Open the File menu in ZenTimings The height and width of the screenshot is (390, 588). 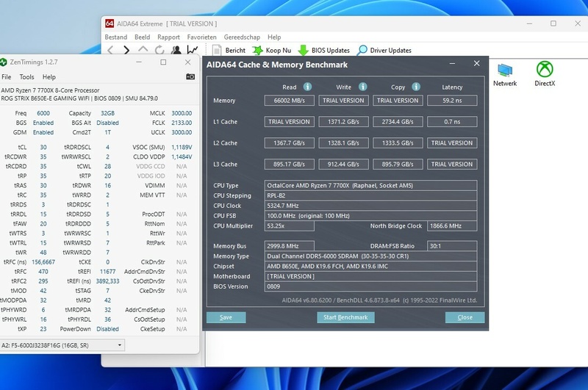(x=7, y=77)
